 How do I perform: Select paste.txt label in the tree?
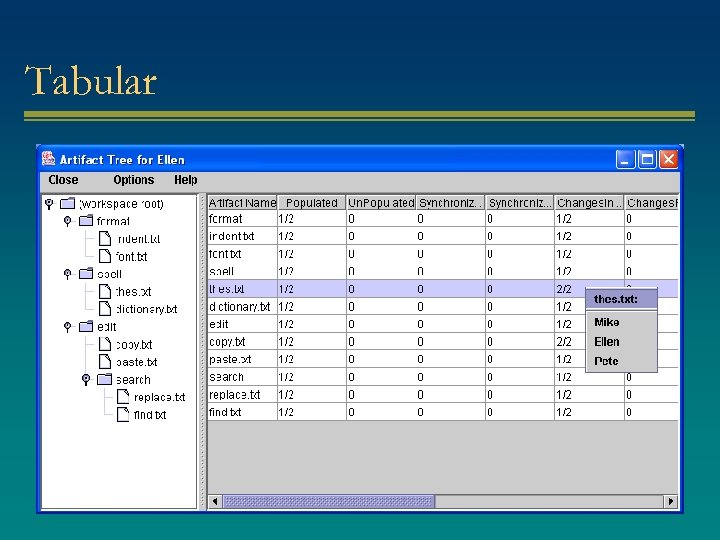click(x=137, y=362)
